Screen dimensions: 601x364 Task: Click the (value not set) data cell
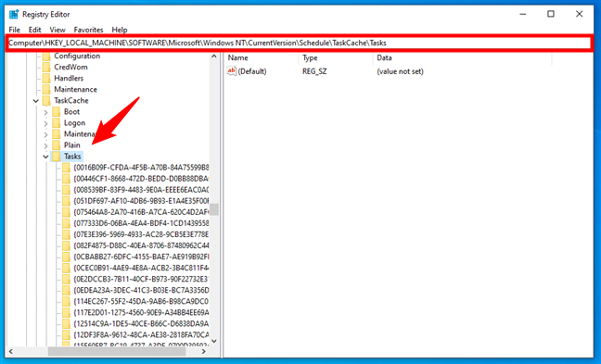tap(400, 71)
